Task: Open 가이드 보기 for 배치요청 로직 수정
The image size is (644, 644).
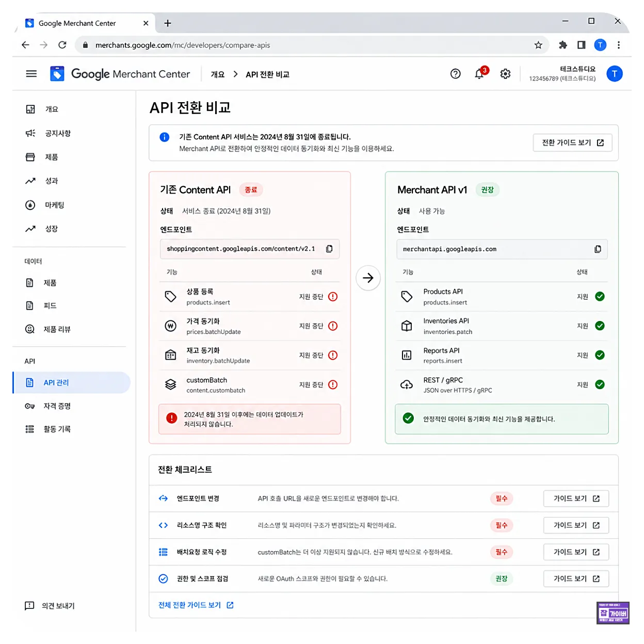Action: click(576, 552)
